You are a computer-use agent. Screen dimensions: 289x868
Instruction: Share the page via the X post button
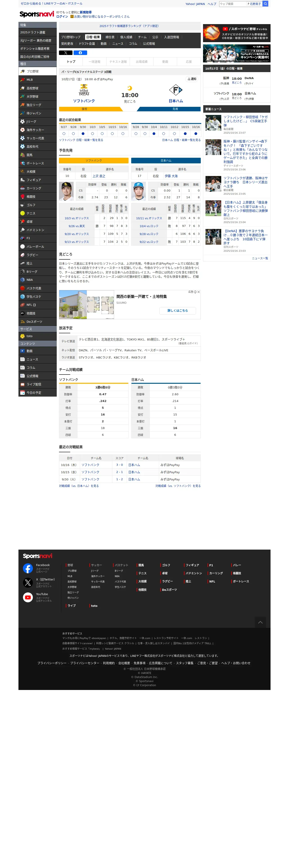pyautogui.click(x=65, y=53)
